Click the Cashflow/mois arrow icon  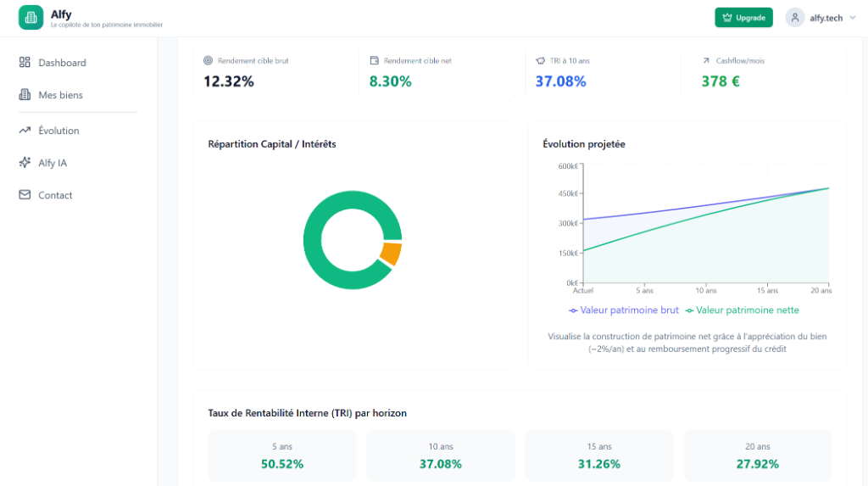pyautogui.click(x=706, y=60)
